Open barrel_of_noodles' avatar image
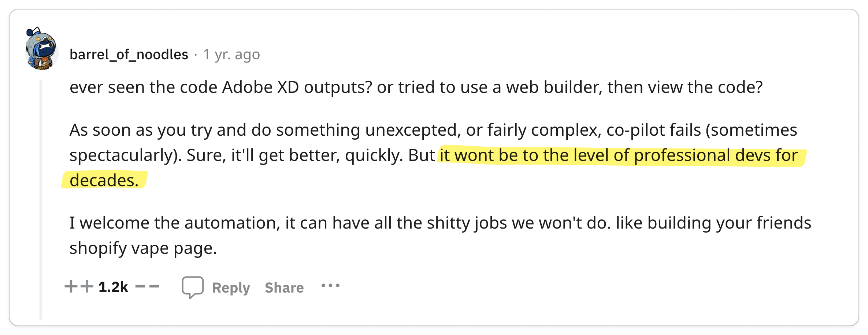 [x=41, y=49]
